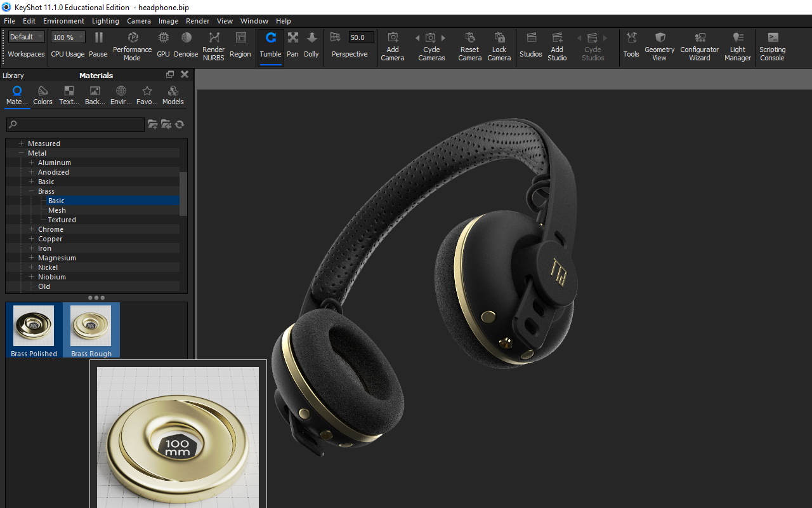Enable Render NURBS
Image resolution: width=812 pixels, height=508 pixels.
[x=214, y=46]
